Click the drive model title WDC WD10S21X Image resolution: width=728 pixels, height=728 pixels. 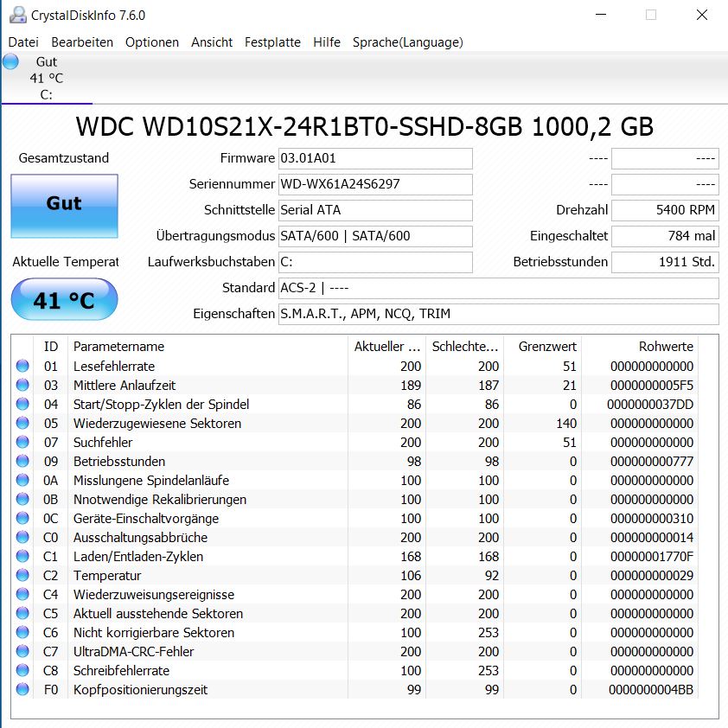[x=365, y=127]
